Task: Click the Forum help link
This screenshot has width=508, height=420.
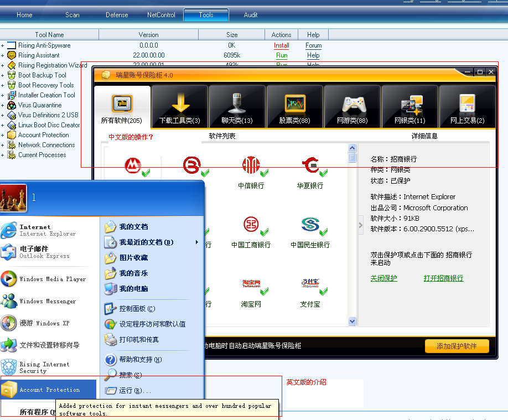Action: (x=314, y=46)
